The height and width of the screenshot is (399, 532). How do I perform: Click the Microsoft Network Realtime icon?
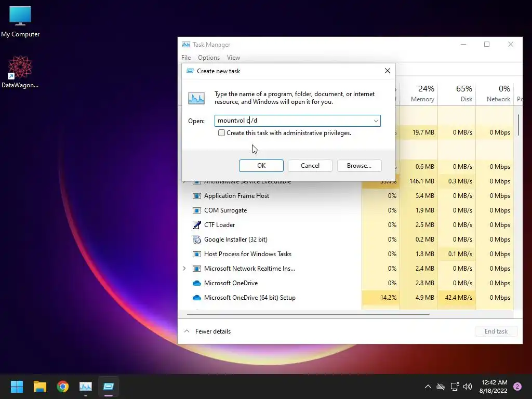[196, 269]
